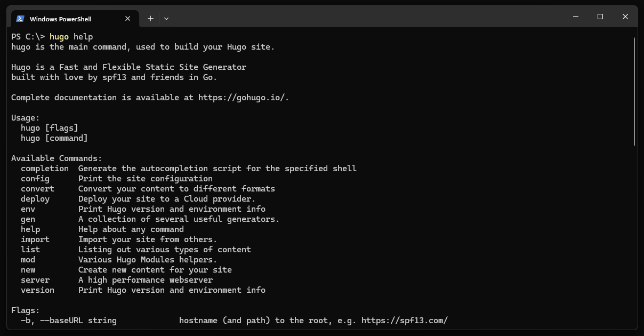
Task: Open the https://gohugo.io/ documentation link
Action: (x=241, y=98)
